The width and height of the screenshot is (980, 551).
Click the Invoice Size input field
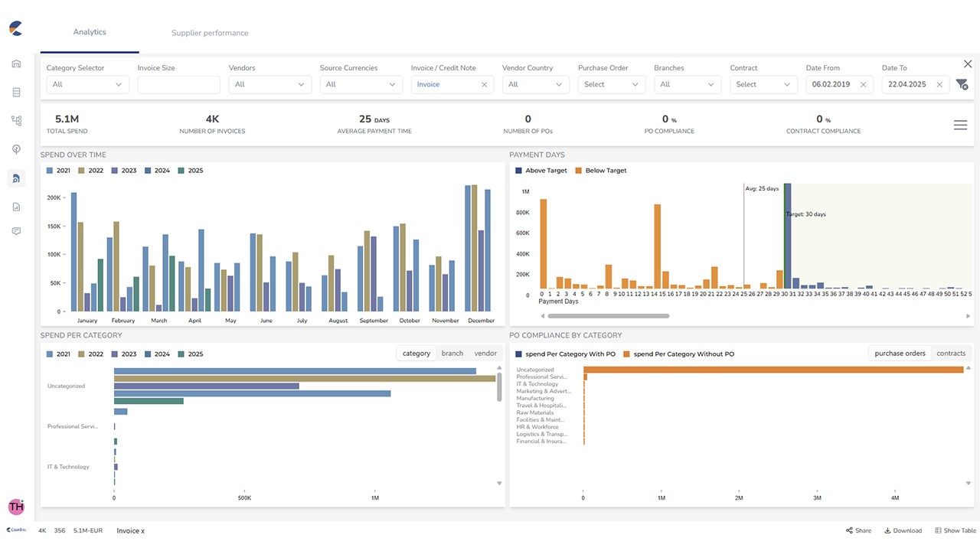178,84
